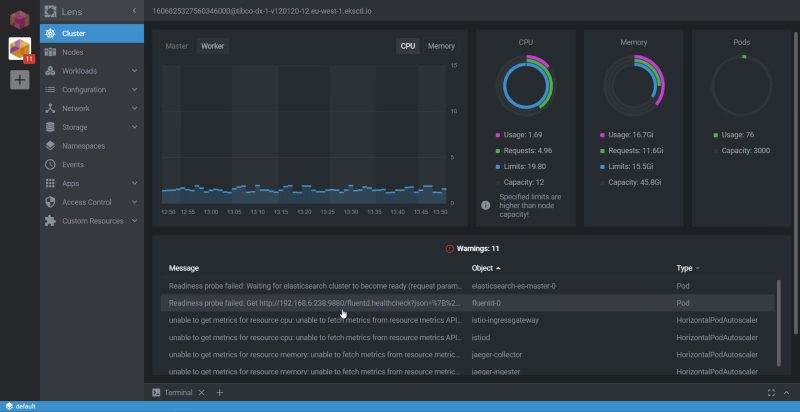
Task: Click the istio-ingressgateway warning row
Action: coord(467,320)
